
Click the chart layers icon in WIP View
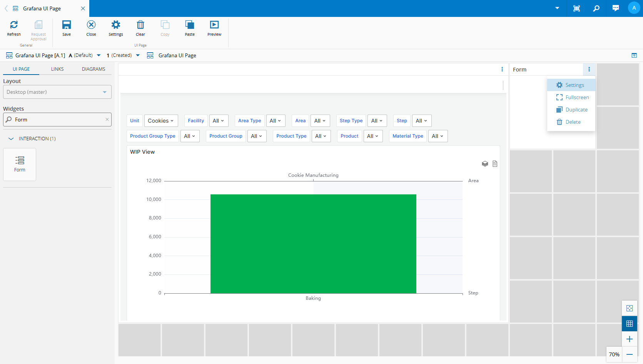[485, 164]
